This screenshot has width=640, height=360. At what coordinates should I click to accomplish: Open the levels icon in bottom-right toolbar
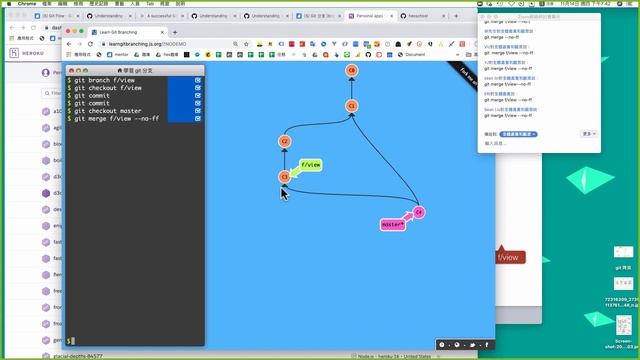(457, 345)
